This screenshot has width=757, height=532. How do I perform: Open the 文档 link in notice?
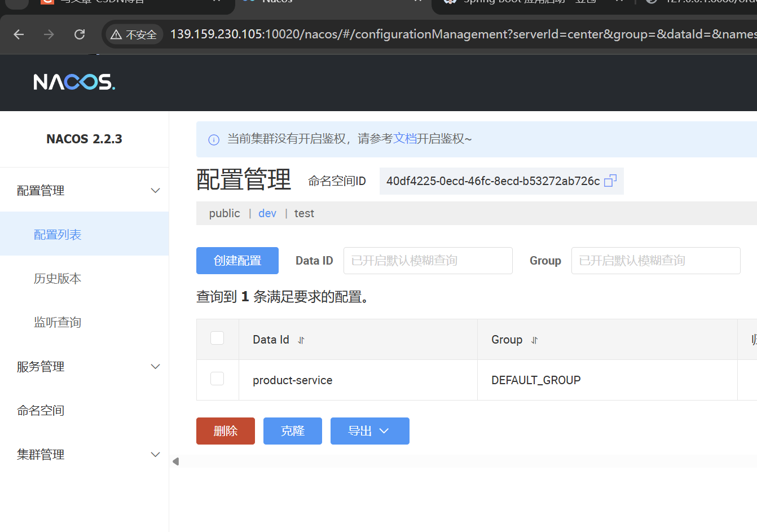click(404, 139)
